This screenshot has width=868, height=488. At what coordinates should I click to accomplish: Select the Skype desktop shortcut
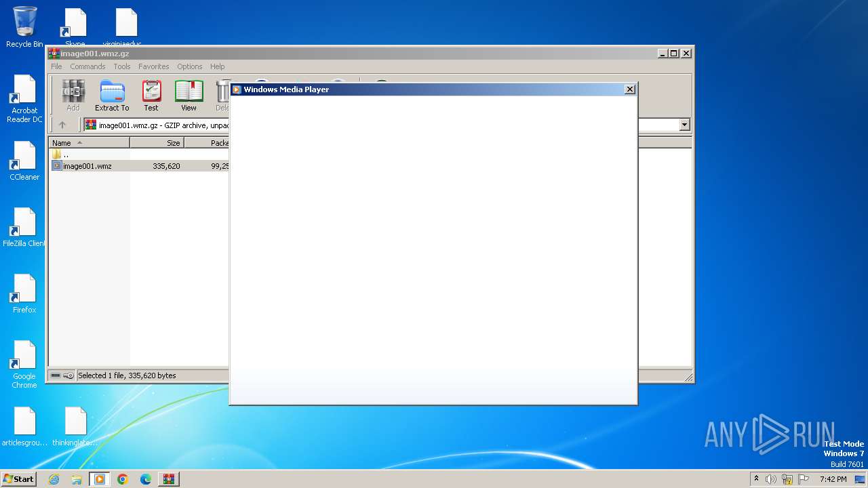point(75,27)
